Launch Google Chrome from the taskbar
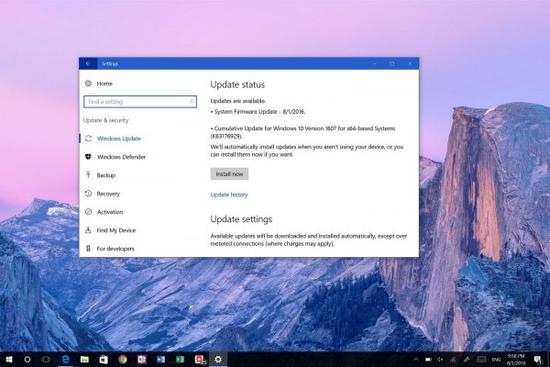Image resolution: width=550 pixels, height=367 pixels. [x=122, y=359]
